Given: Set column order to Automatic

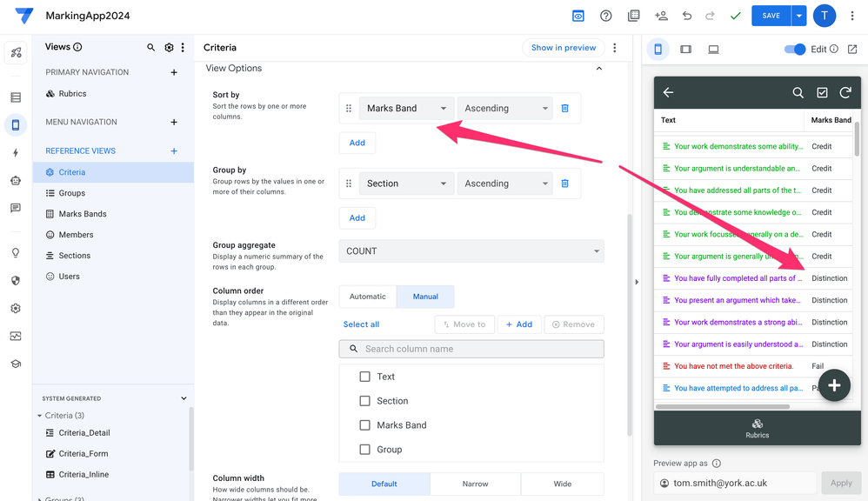Looking at the screenshot, I should (368, 297).
